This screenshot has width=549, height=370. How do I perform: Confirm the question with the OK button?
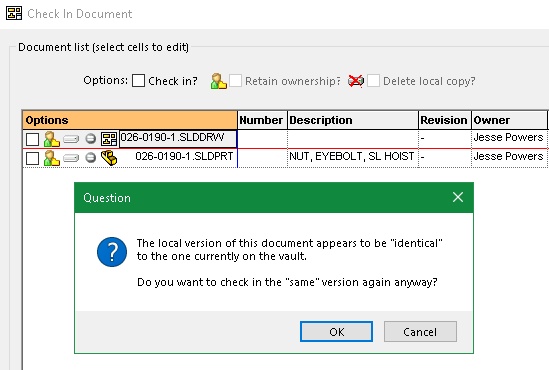[x=336, y=331]
